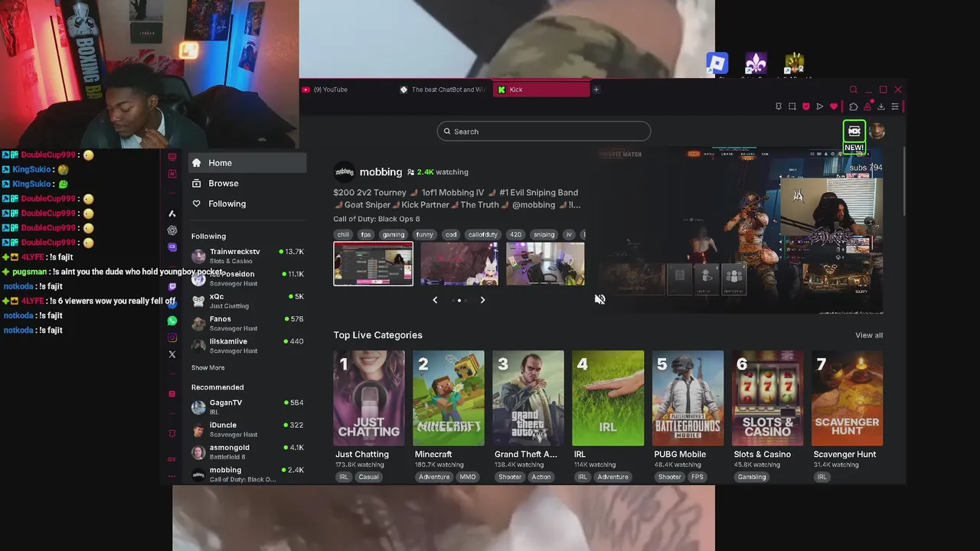Open iDuncle in Recommended list

(247, 429)
